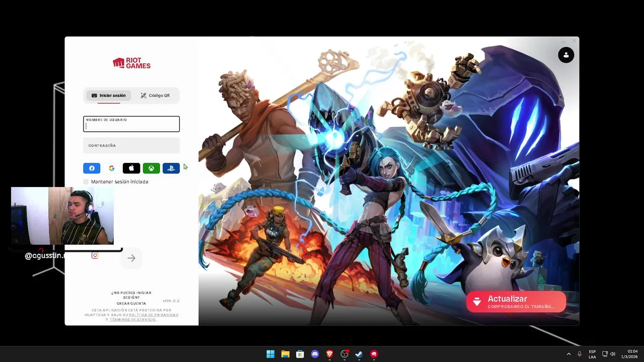Close the Riot client window

574,41
